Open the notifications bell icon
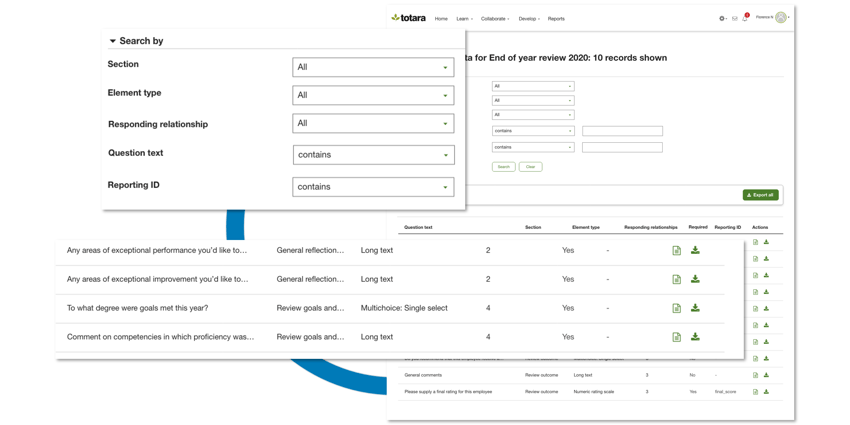Image resolution: width=850 pixels, height=425 pixels. point(745,18)
